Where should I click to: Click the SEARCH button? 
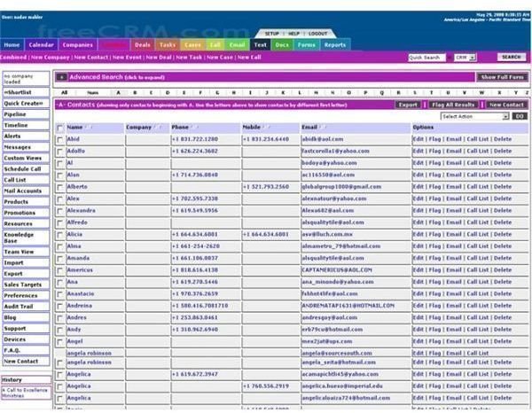512,57
